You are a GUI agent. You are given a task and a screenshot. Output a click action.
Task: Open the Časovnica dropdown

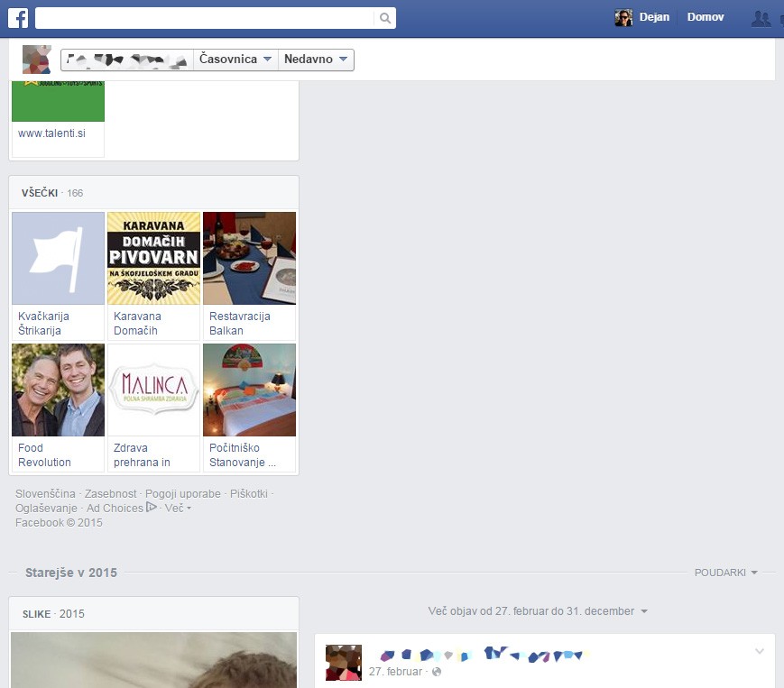(x=235, y=60)
